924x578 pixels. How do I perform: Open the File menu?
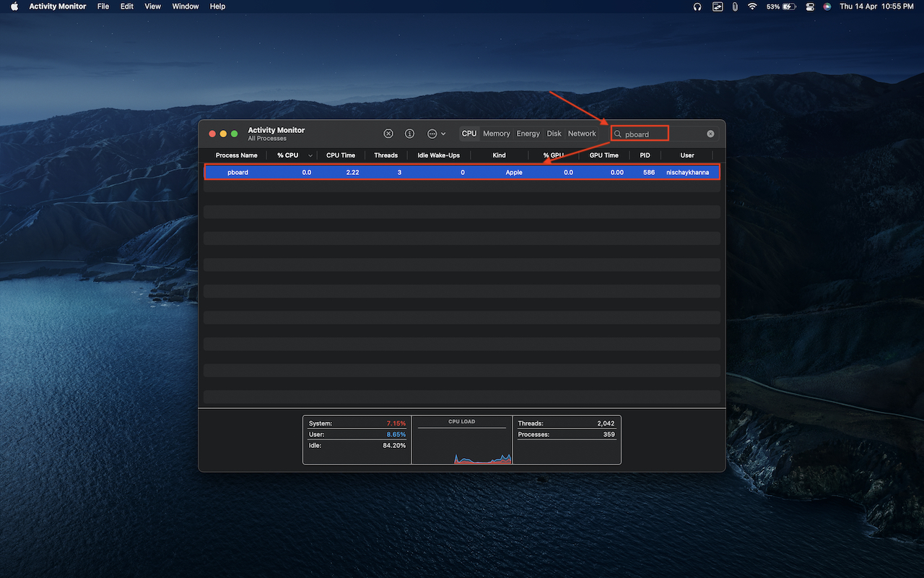(103, 7)
